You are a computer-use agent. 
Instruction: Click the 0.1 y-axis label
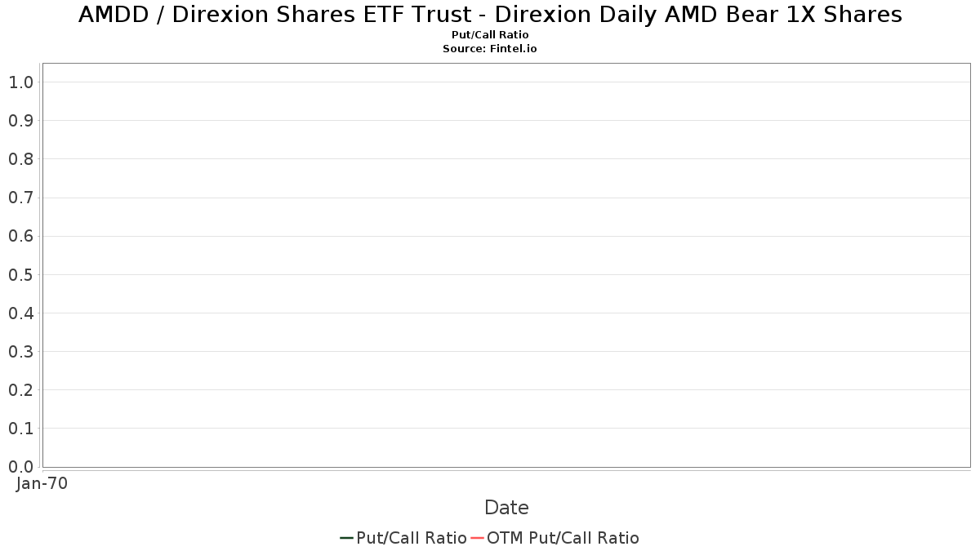tap(20, 428)
